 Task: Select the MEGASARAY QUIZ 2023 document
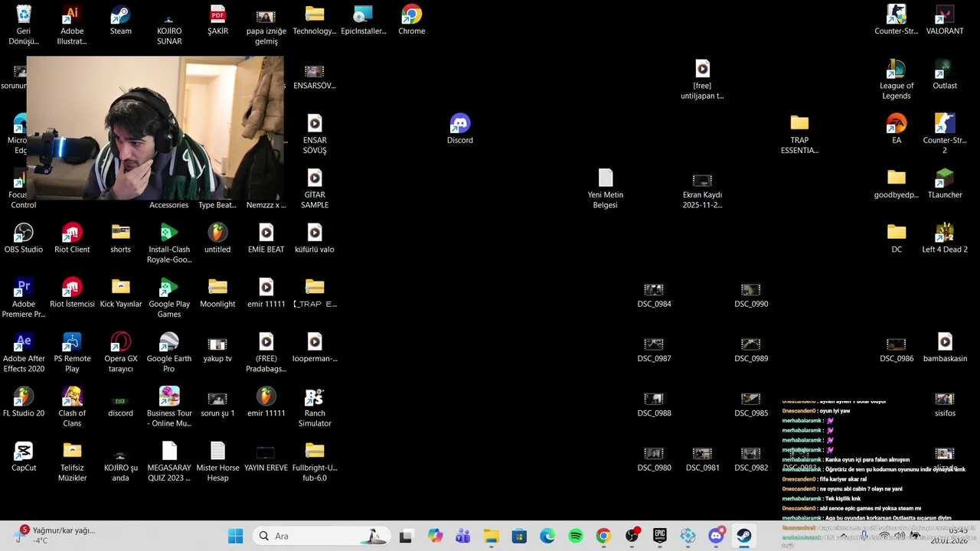[169, 462]
